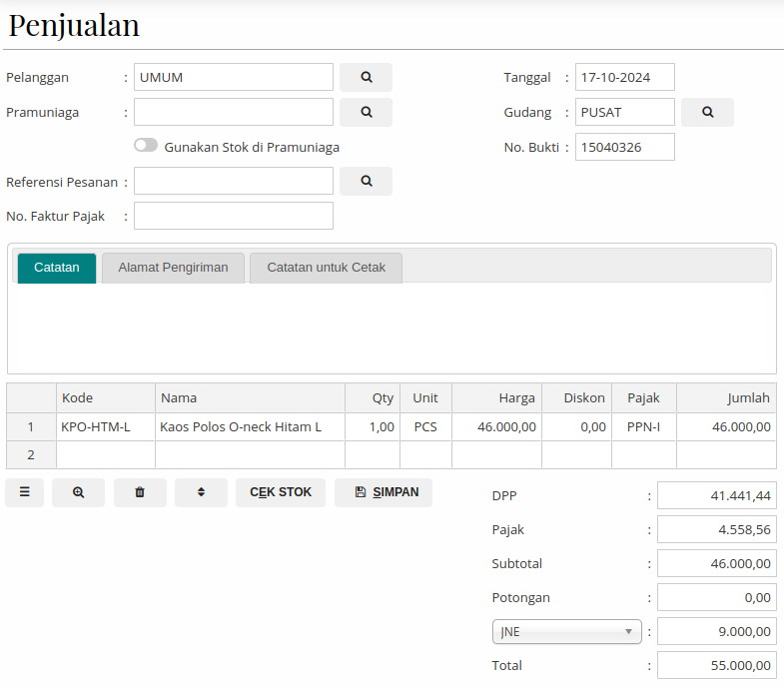This screenshot has width=784, height=686.
Task: Click the Qty cell showing 1,00
Action: coord(372,427)
